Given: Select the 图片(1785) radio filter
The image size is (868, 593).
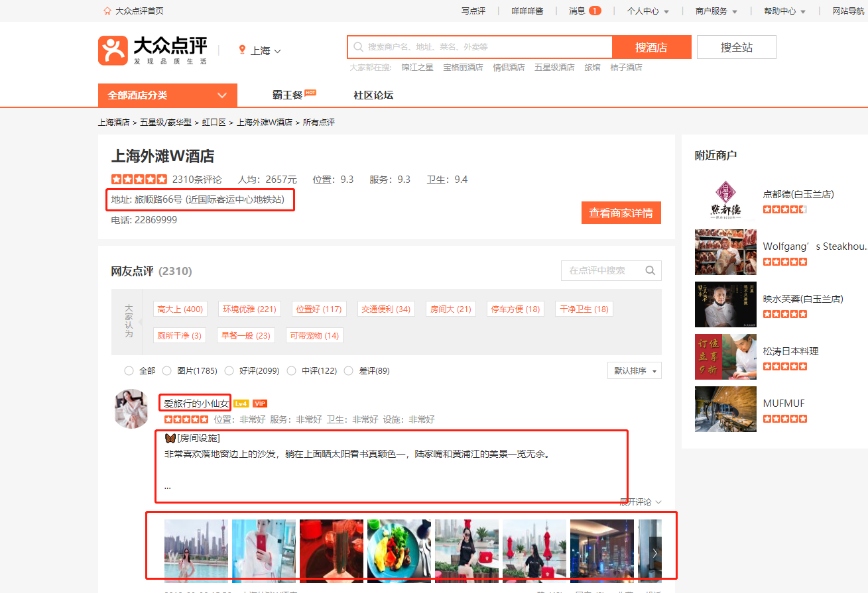Looking at the screenshot, I should coord(167,370).
